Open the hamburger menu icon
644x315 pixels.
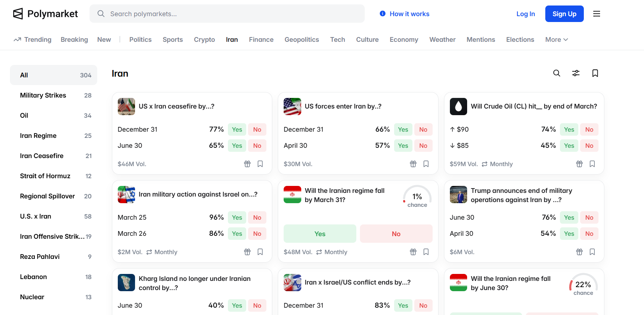(x=597, y=14)
